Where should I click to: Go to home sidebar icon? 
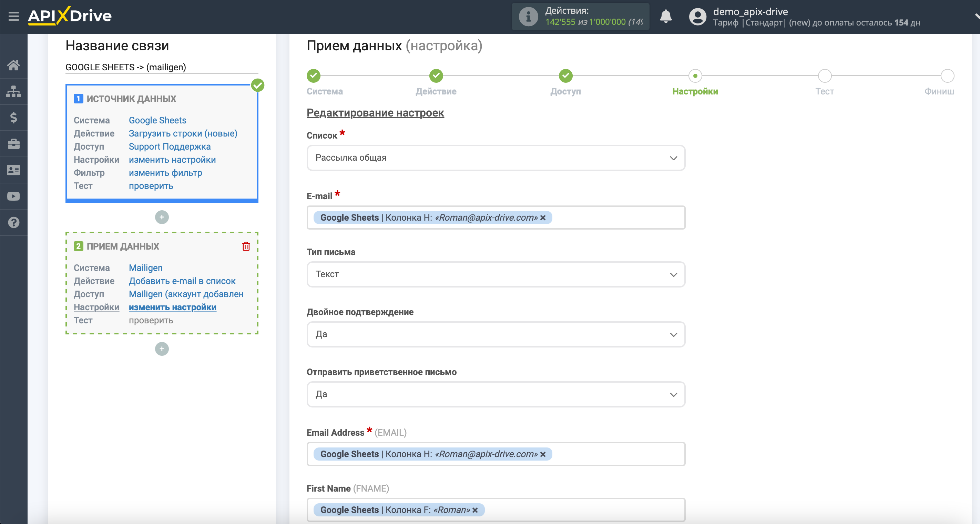(x=14, y=65)
